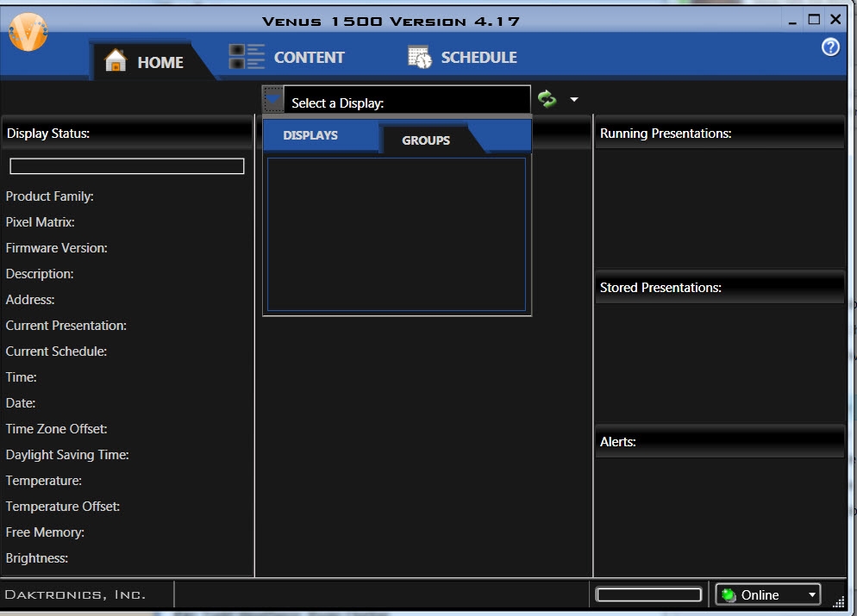Open help with the question mark icon

click(830, 47)
